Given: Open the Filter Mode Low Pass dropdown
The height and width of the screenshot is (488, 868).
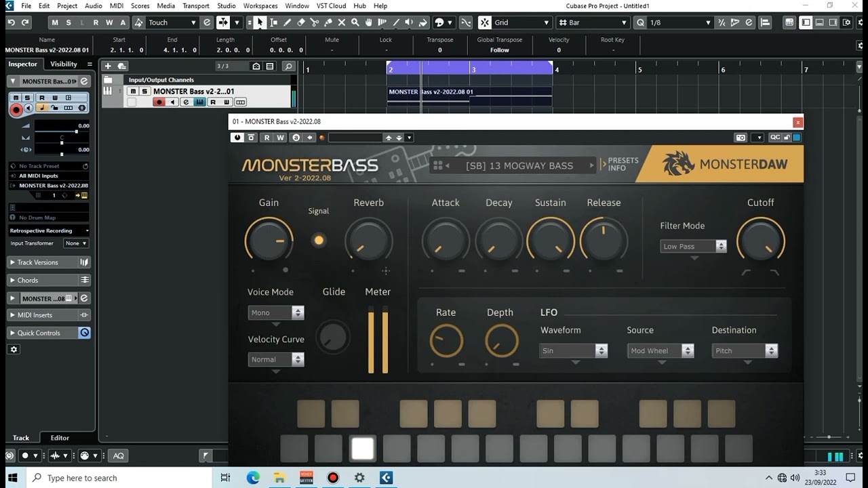Looking at the screenshot, I should (x=693, y=246).
